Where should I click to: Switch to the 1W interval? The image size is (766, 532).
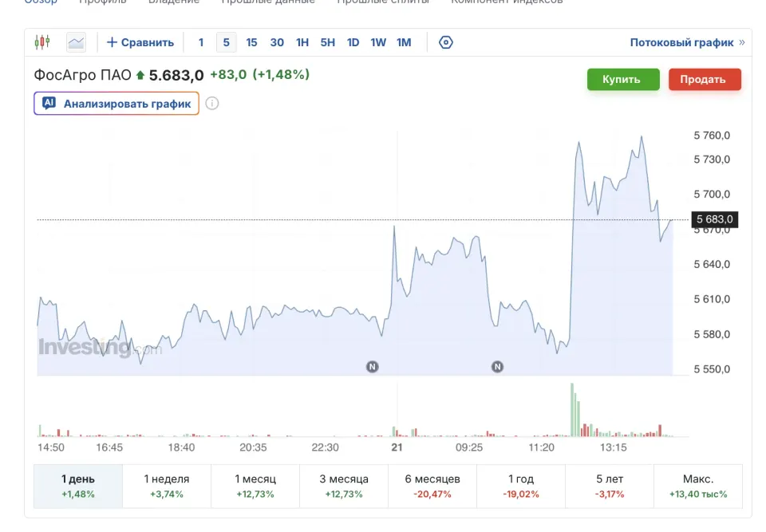[378, 42]
